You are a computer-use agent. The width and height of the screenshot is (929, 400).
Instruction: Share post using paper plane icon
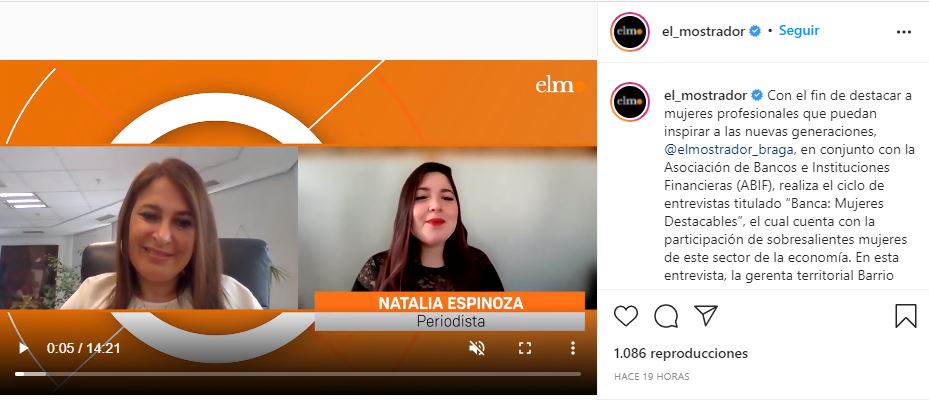(706, 315)
